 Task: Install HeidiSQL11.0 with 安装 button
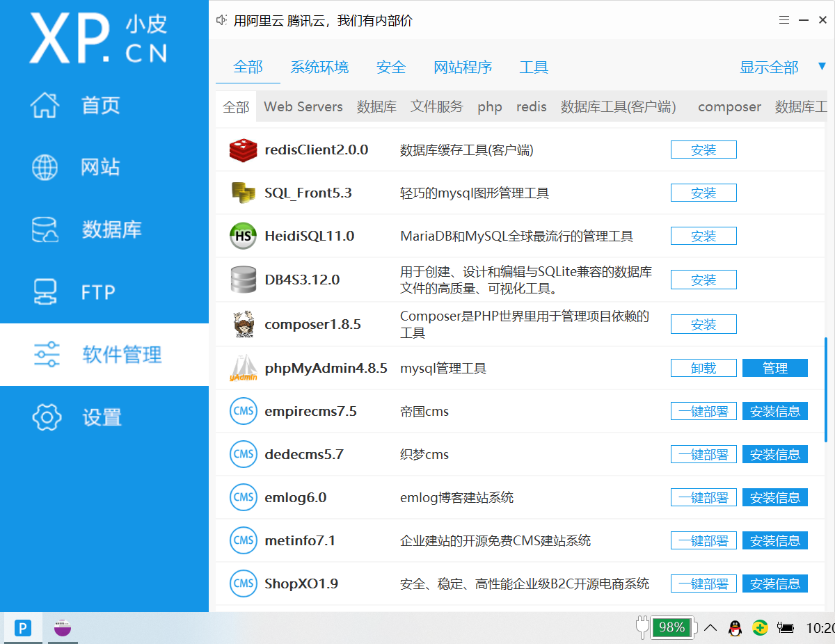tap(703, 236)
